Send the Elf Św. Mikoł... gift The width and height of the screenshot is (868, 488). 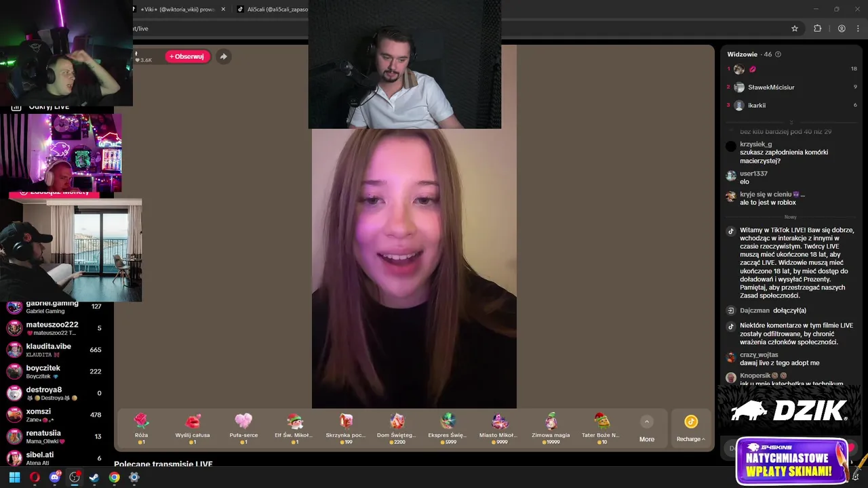point(294,428)
